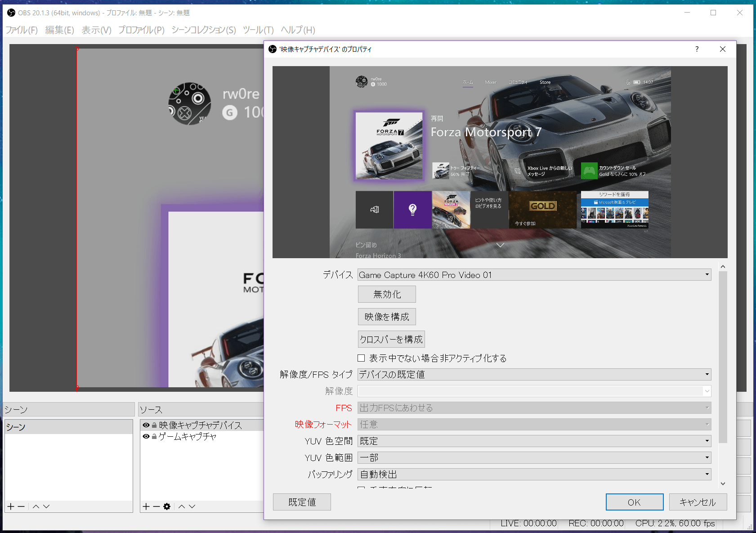Remove scene with minus icon in Scenes panel
Image resolution: width=756 pixels, height=533 pixels.
tap(21, 506)
